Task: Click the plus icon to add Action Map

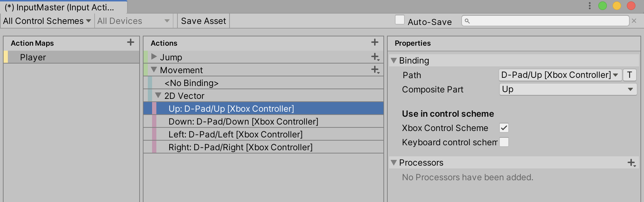Action: 131,42
